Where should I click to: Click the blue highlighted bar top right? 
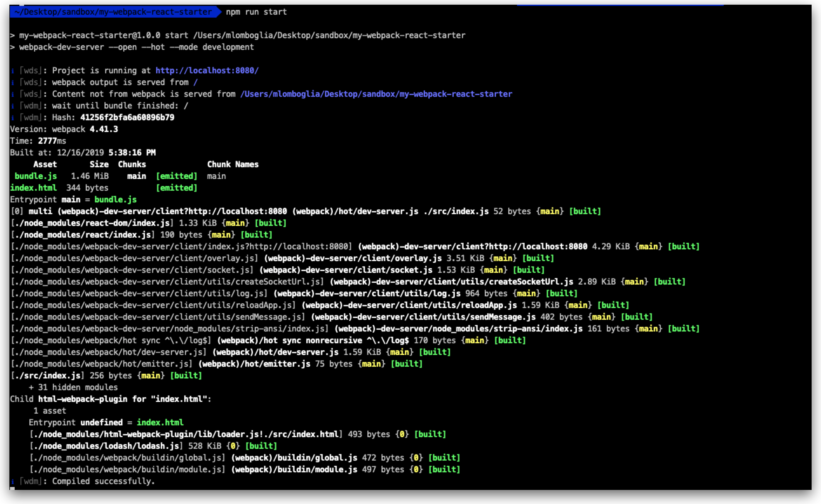coord(620,5)
